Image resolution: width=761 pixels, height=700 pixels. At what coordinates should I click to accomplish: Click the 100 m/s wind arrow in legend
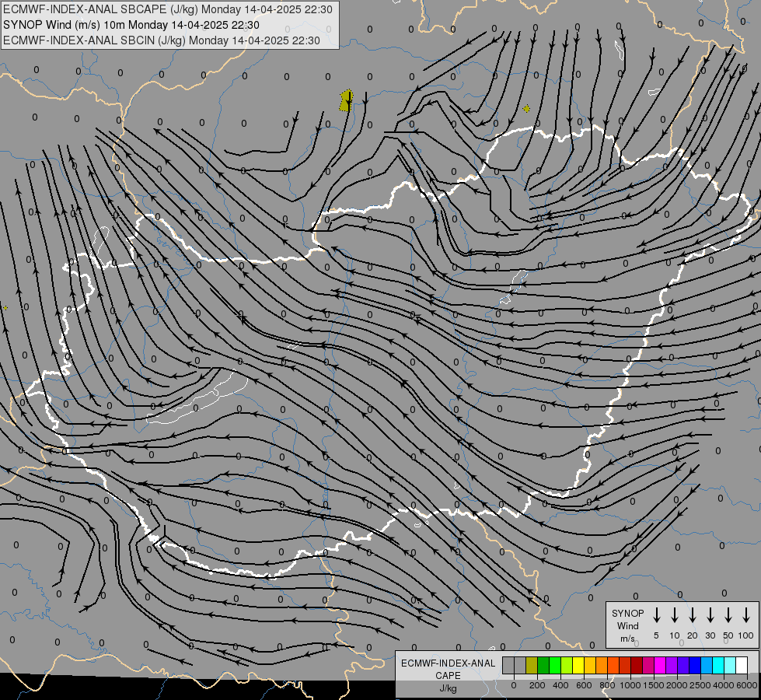click(746, 615)
